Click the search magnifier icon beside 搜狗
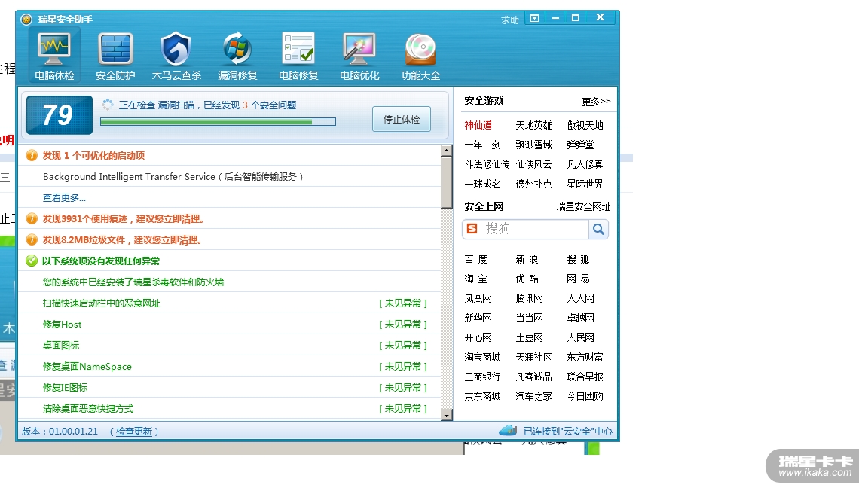The width and height of the screenshot is (868, 488). tap(598, 230)
